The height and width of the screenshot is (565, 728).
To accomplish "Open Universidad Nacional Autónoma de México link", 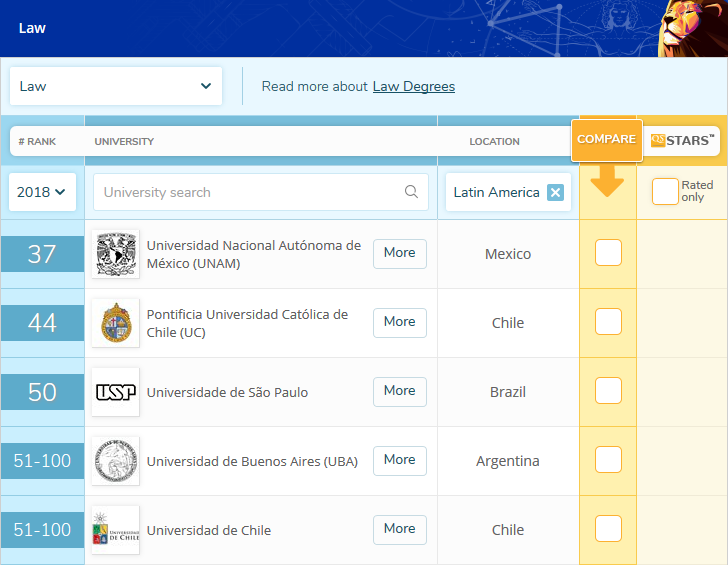I will click(x=254, y=254).
